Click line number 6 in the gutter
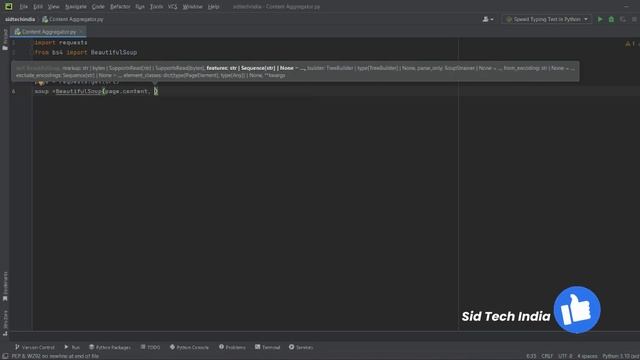 pos(13,91)
